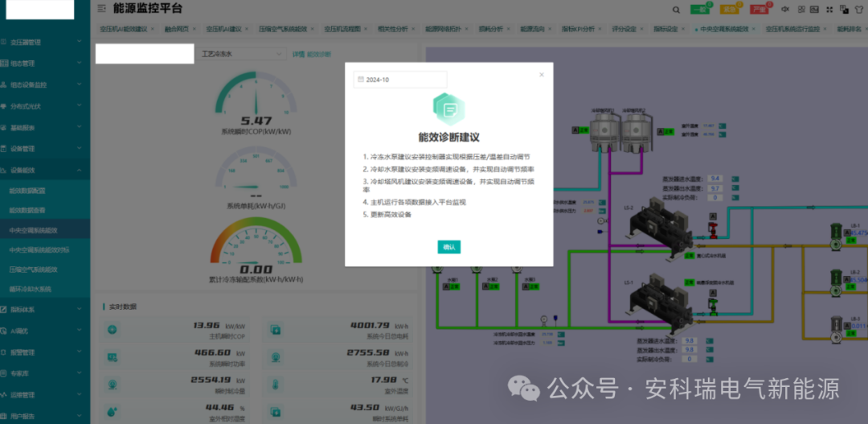Click the 确认 button in the dialog
Viewport: 868px width, 424px height.
tap(449, 247)
